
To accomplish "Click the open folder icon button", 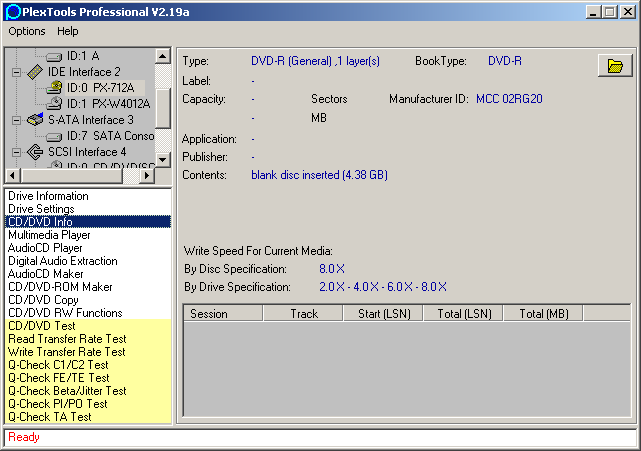I will point(615,65).
